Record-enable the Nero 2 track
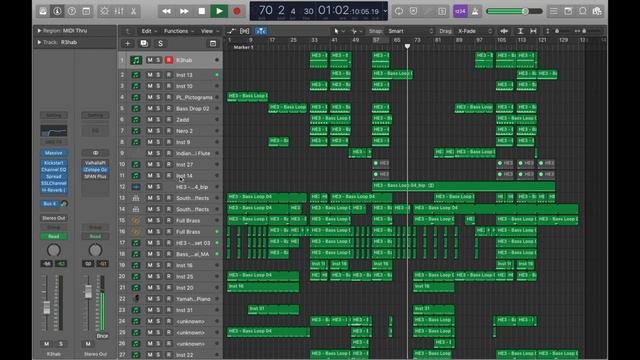 pyautogui.click(x=169, y=131)
